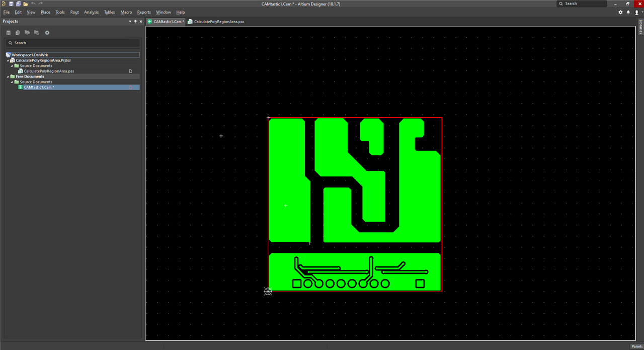Open the Help menu
644x350 pixels.
click(x=181, y=12)
